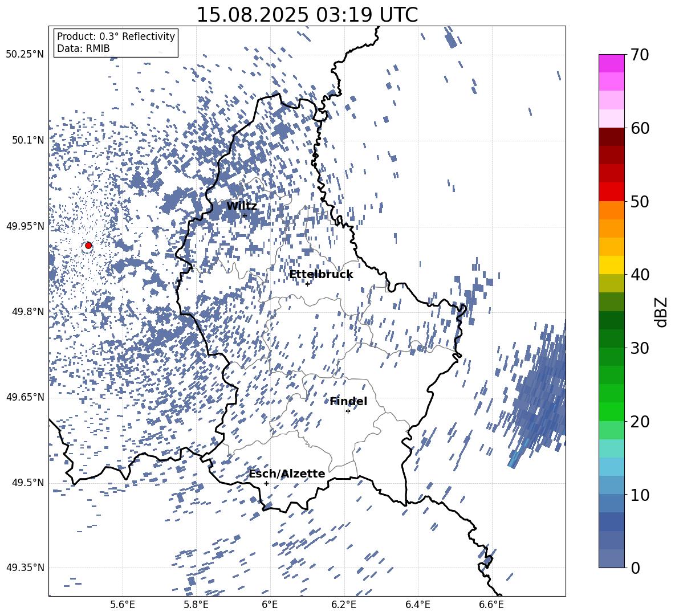Click the 6.6°E longitude label
The width and height of the screenshot is (675, 616).
click(491, 605)
